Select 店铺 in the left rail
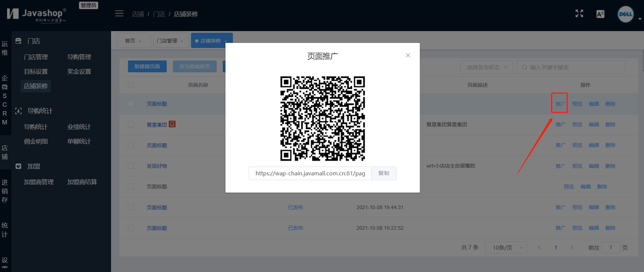Viewport: 644px width, 272px height. 5,153
